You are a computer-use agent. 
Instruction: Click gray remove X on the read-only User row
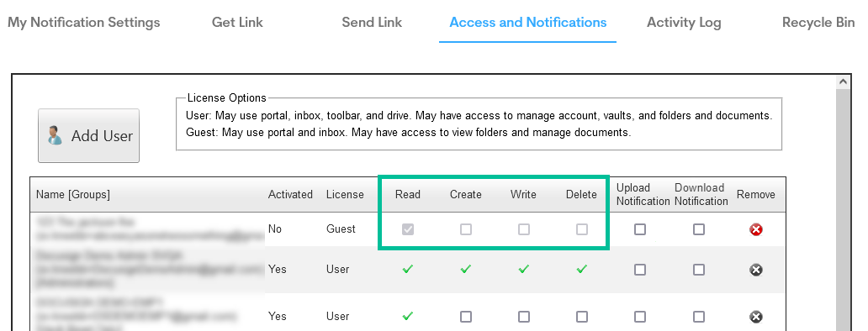[755, 317]
